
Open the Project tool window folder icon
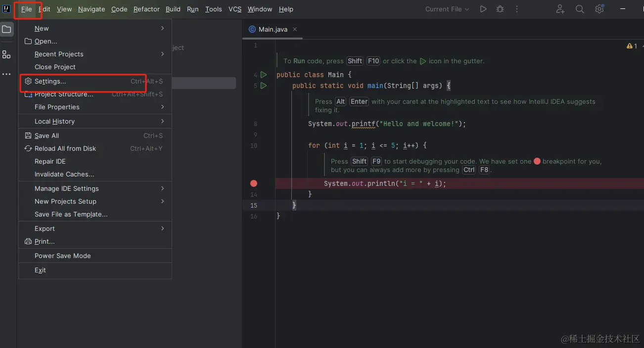click(6, 30)
